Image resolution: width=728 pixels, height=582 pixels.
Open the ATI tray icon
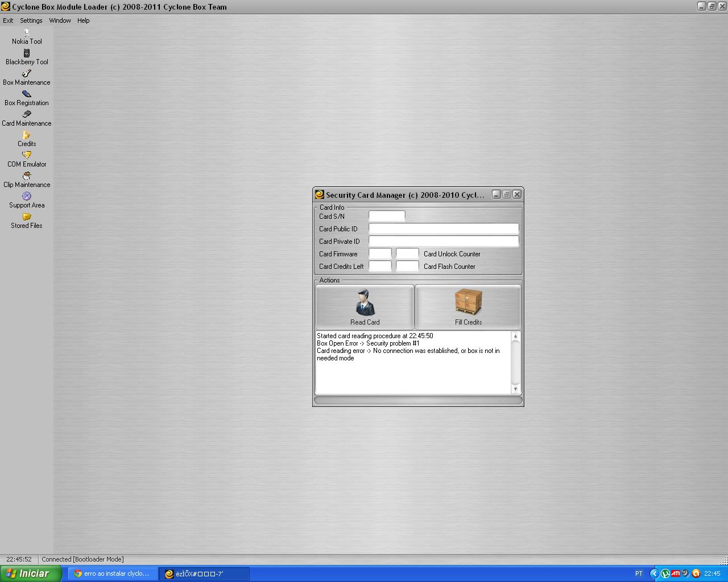[675, 573]
